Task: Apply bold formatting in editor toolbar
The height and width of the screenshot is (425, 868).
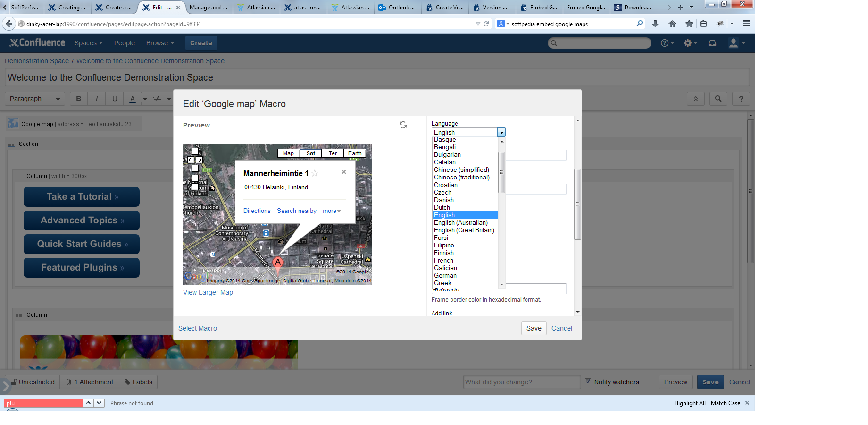Action: point(79,99)
